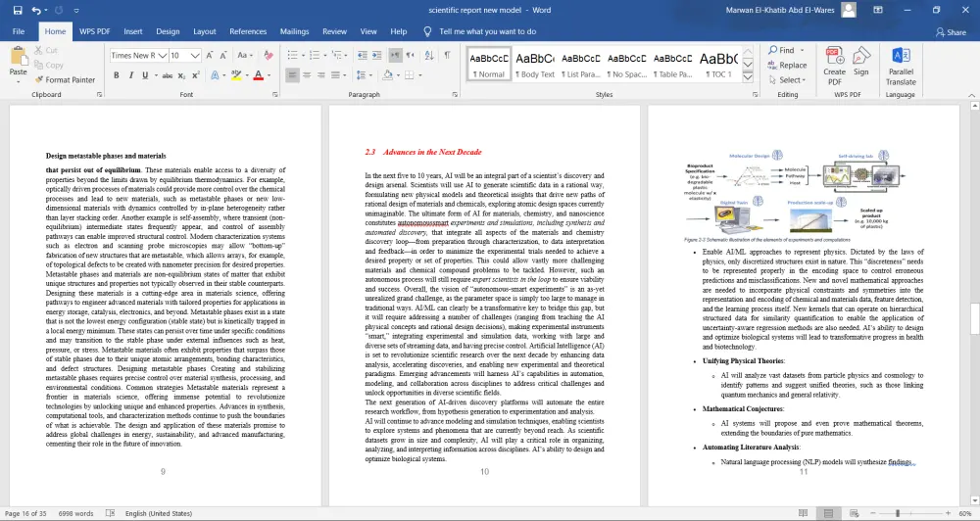Open the File menu

(x=19, y=31)
